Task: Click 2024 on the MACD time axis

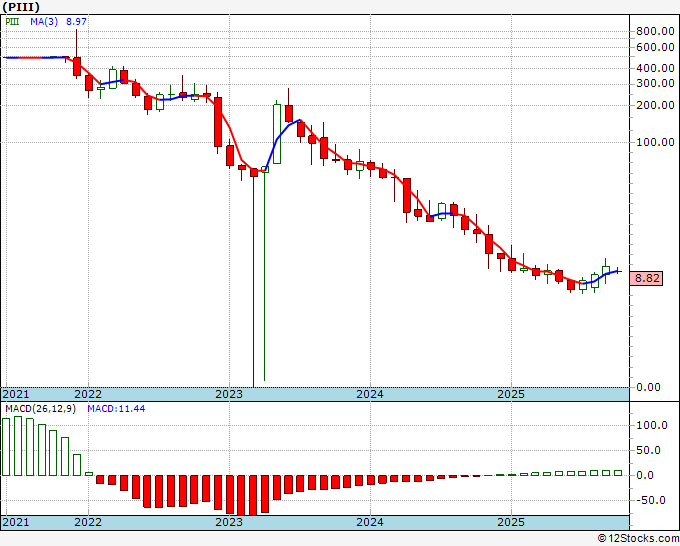Action: [370, 522]
